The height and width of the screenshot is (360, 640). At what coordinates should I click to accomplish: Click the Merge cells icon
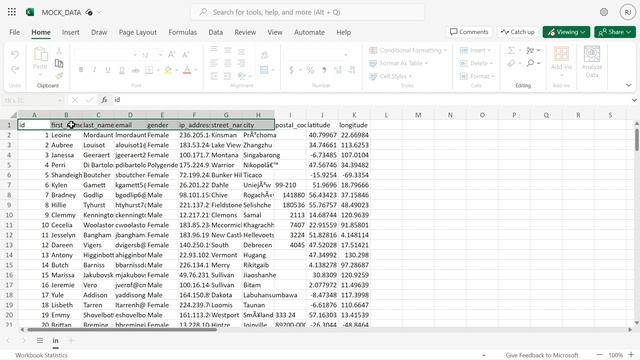point(264,70)
